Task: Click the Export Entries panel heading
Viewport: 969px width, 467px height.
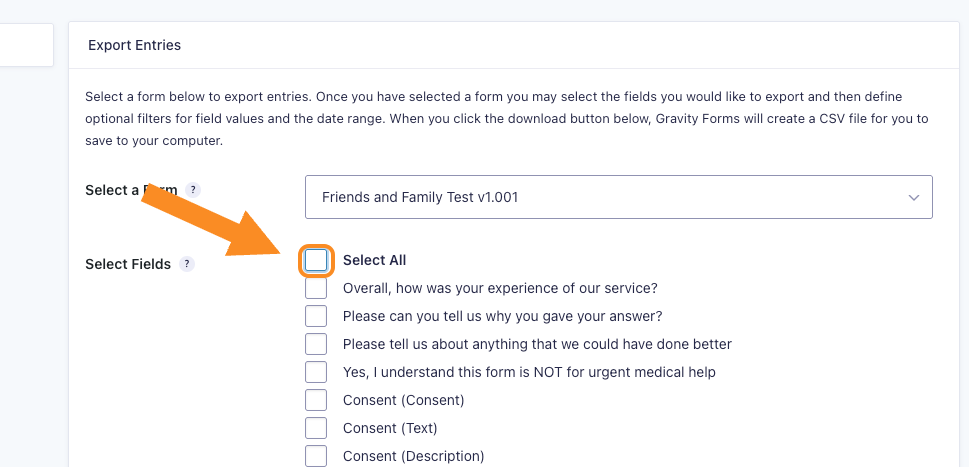Action: coord(134,45)
